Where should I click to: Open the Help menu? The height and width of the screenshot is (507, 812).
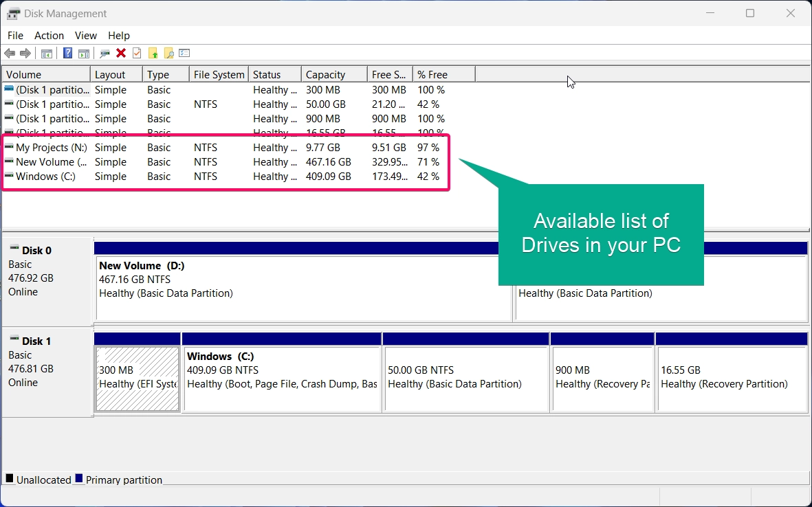pos(118,36)
